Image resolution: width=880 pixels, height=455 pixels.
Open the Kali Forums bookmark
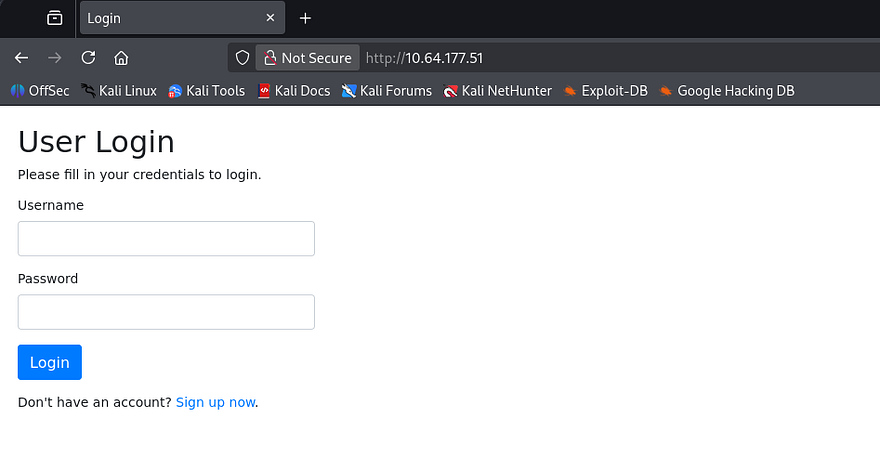(x=387, y=91)
